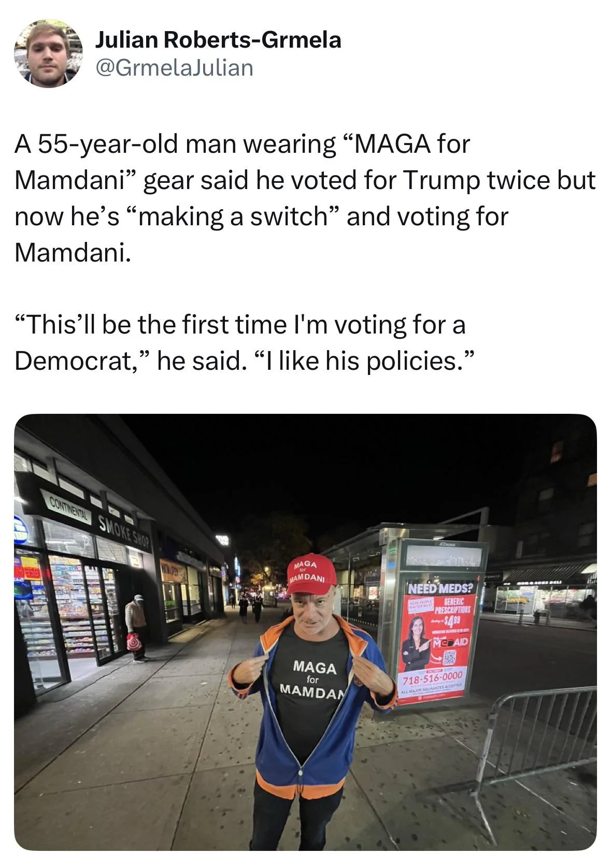Click the display name Julian Roberts-Grmela
The width and height of the screenshot is (611, 868).
[218, 40]
